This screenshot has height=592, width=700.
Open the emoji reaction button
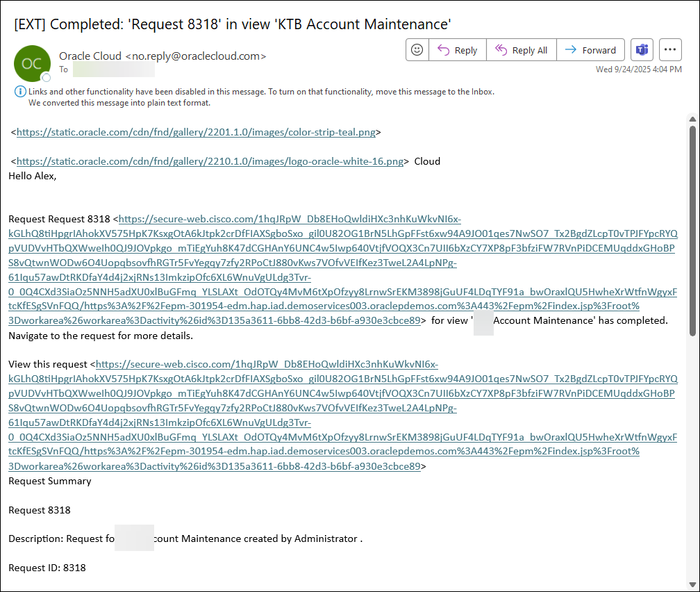click(x=417, y=49)
